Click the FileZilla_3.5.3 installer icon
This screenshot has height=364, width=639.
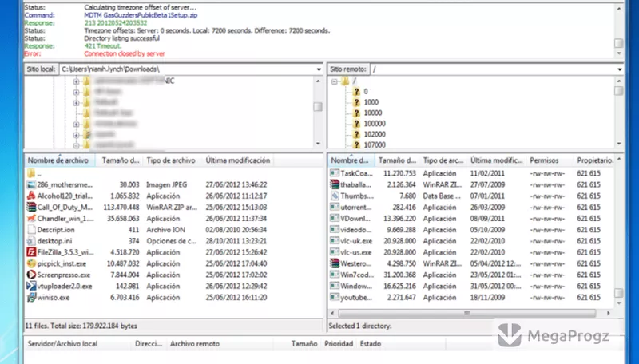coord(31,252)
